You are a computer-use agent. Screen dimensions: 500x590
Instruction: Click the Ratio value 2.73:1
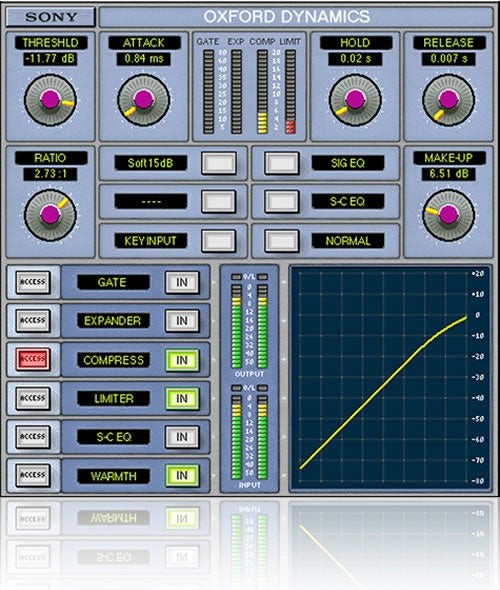click(x=50, y=174)
